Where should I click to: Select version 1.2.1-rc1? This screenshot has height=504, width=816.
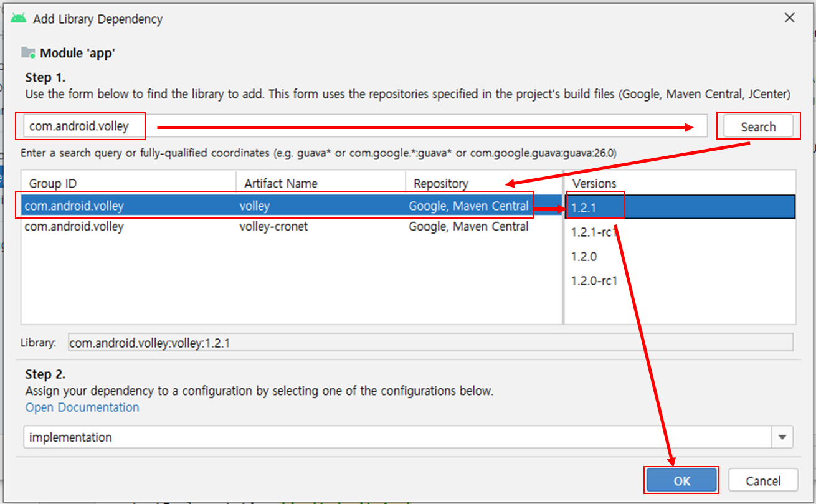680,232
